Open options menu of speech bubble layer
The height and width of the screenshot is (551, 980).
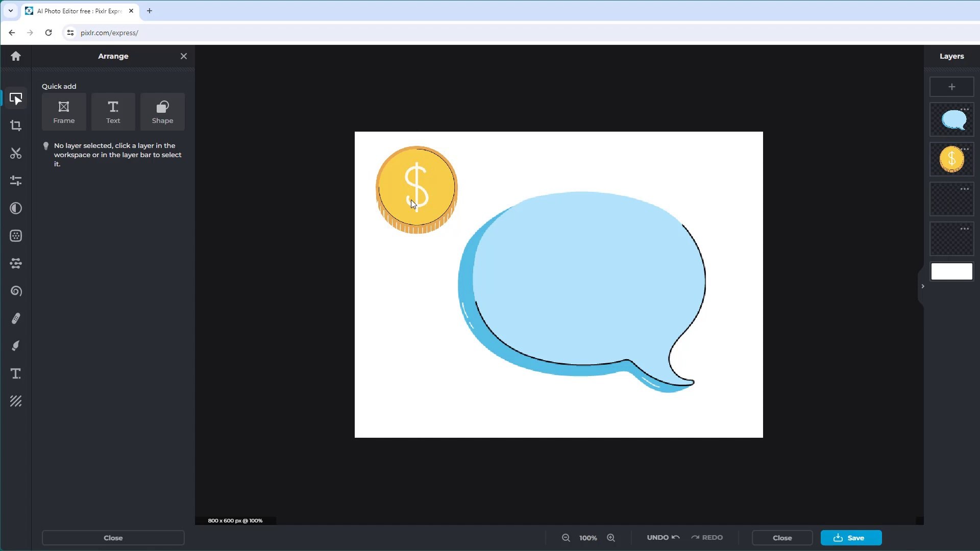[x=964, y=110]
